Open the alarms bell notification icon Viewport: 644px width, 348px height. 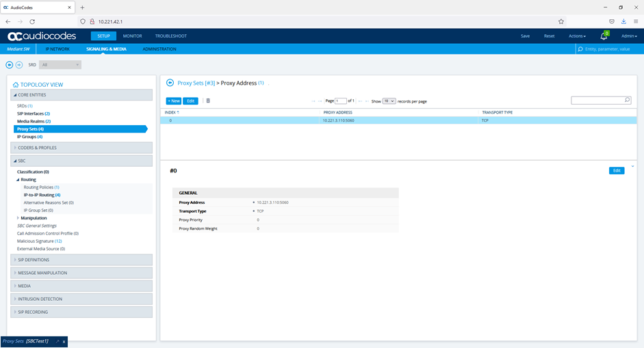(x=604, y=36)
